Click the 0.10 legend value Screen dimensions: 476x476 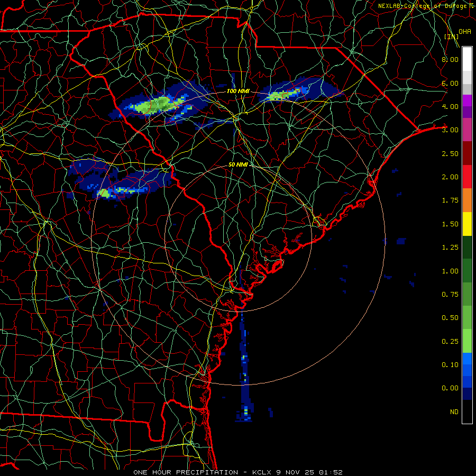click(450, 365)
